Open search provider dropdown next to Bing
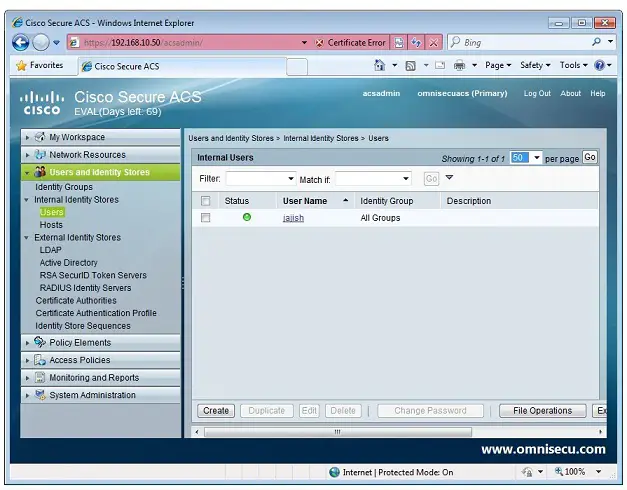Viewport: 627px width, 490px height. click(x=610, y=42)
